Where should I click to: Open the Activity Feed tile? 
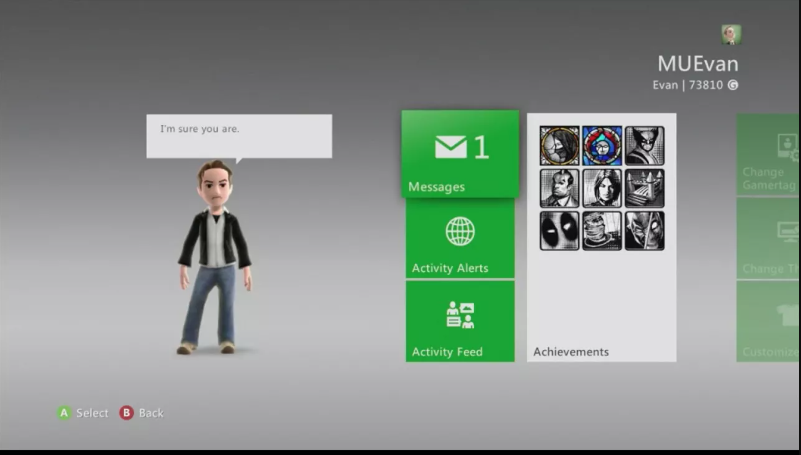[x=460, y=321]
